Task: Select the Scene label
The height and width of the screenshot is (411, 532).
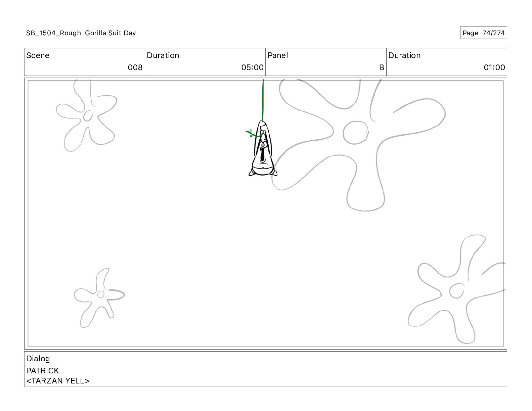Action: [x=38, y=55]
